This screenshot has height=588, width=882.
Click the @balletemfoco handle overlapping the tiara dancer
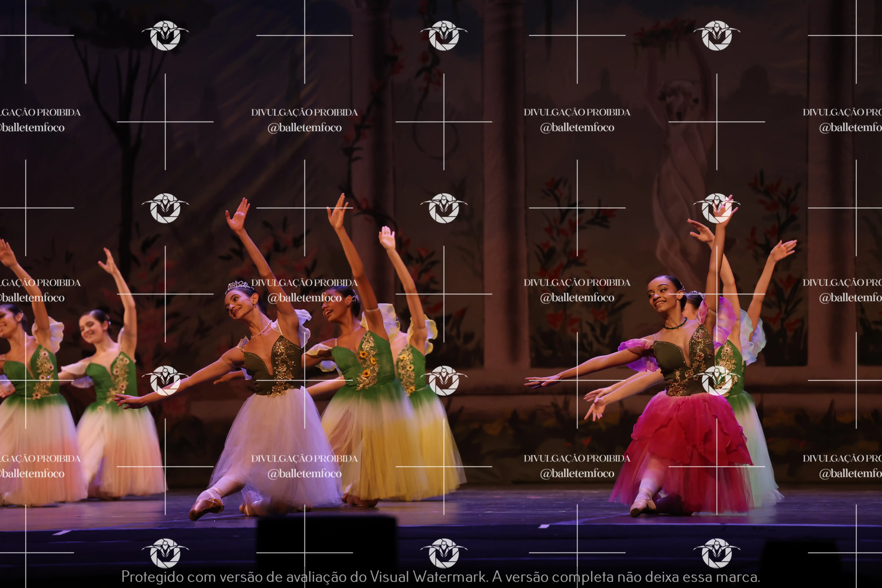coord(304,298)
